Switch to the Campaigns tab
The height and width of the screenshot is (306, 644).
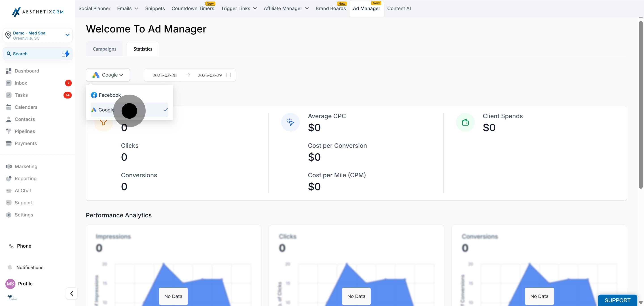point(104,49)
